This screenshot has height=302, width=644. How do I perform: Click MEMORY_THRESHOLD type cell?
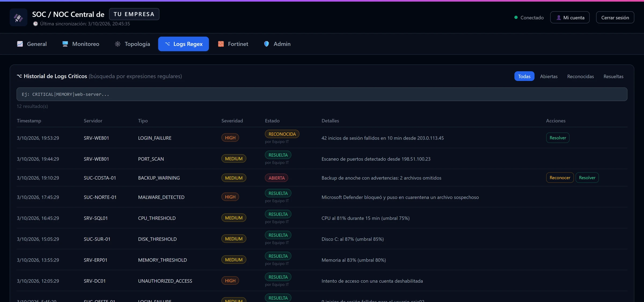tap(162, 260)
